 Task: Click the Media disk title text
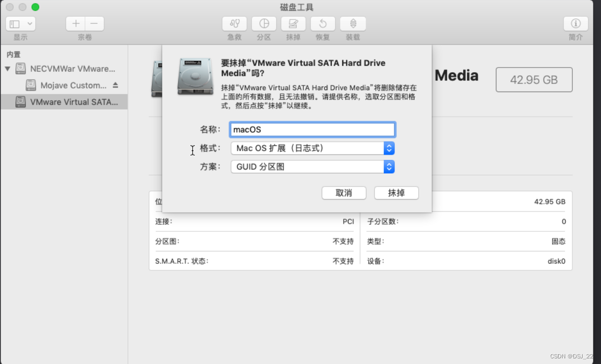457,76
